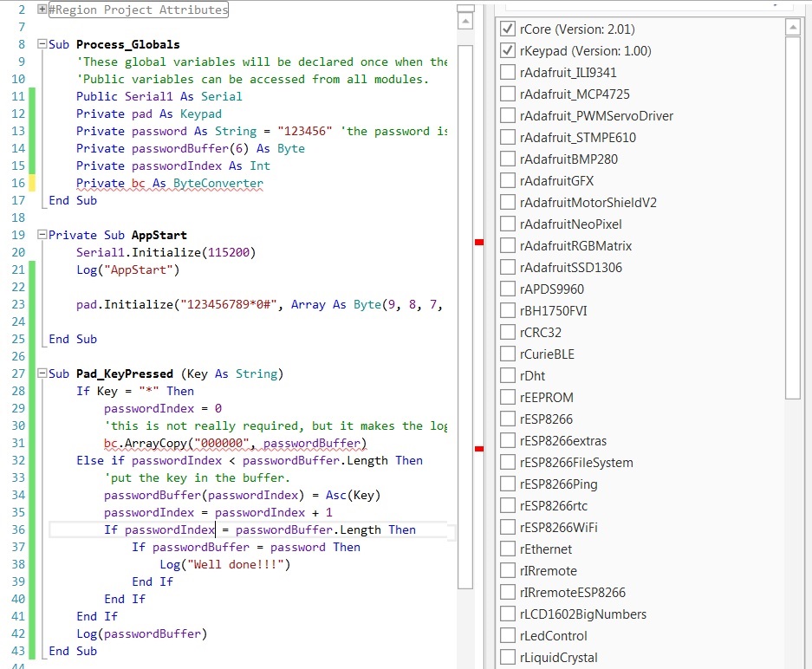Image resolution: width=812 pixels, height=669 pixels.
Task: Collapse the Process_Globals sub
Action: point(42,44)
